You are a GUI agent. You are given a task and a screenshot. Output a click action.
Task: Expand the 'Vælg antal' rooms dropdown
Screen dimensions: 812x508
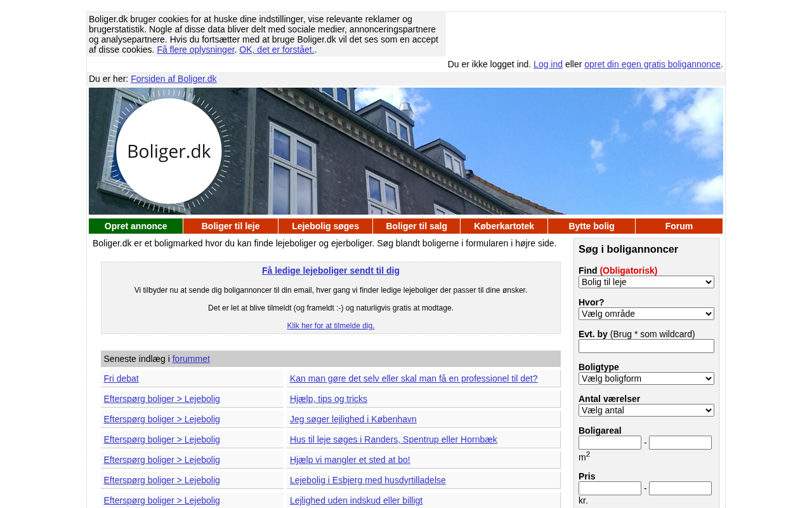click(x=646, y=410)
